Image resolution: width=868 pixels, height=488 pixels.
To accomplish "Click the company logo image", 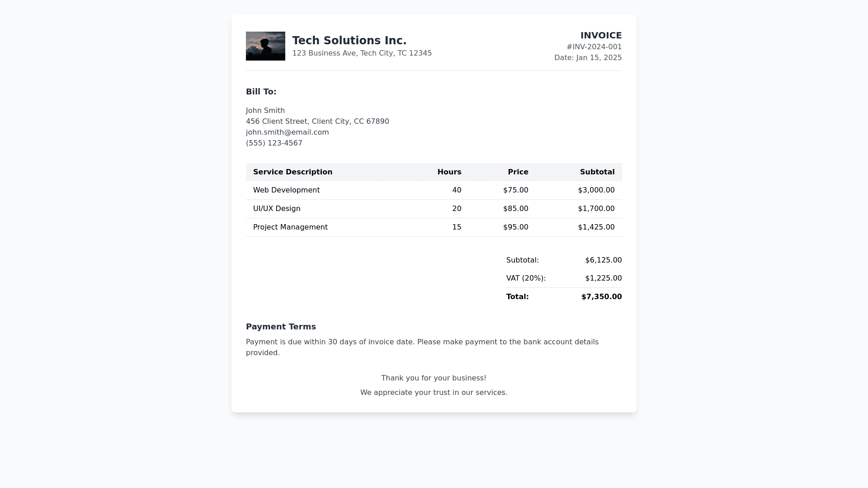I will click(265, 46).
